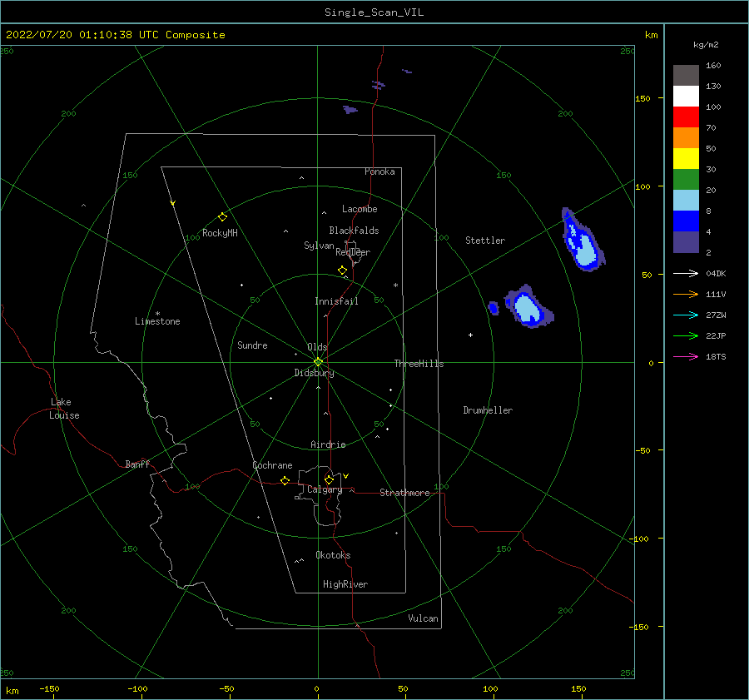Click the Sundre label

pyautogui.click(x=252, y=345)
